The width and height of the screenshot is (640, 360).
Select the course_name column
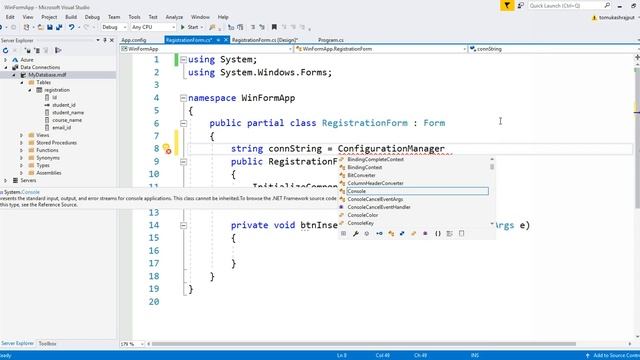(x=67, y=120)
